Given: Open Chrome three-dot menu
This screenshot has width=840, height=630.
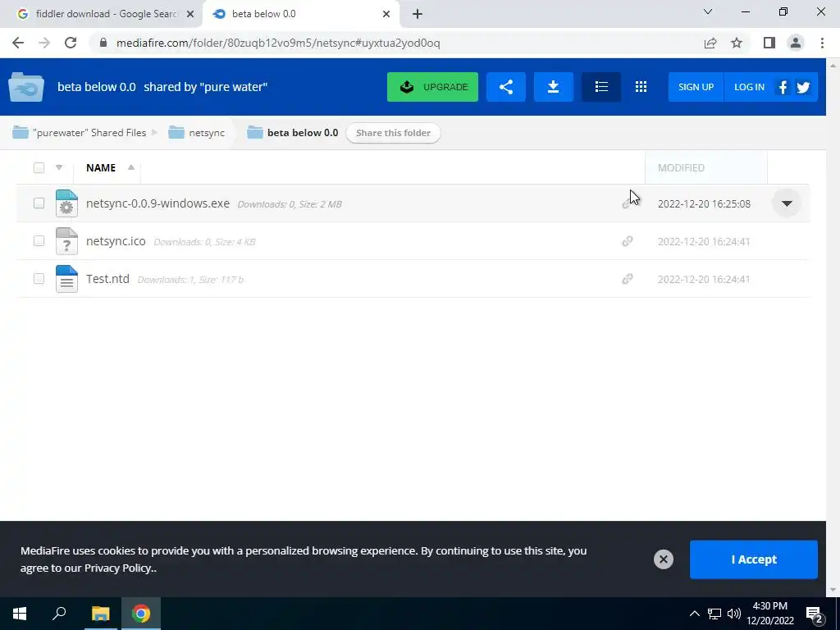Looking at the screenshot, I should (822, 43).
